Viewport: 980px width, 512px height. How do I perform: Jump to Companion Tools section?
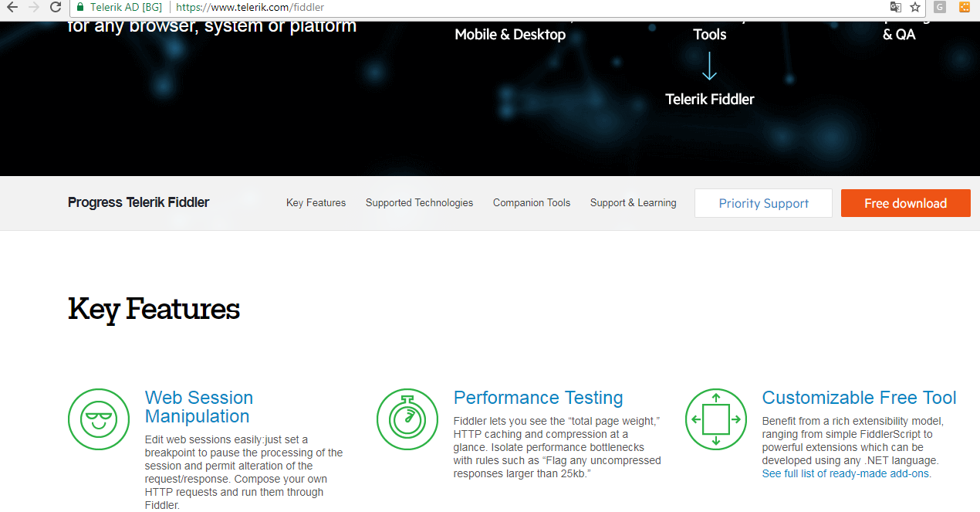[532, 203]
